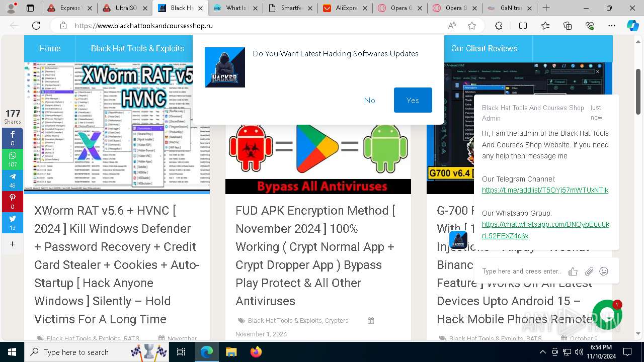Open the notification center icon
The image size is (644, 362).
(627, 352)
